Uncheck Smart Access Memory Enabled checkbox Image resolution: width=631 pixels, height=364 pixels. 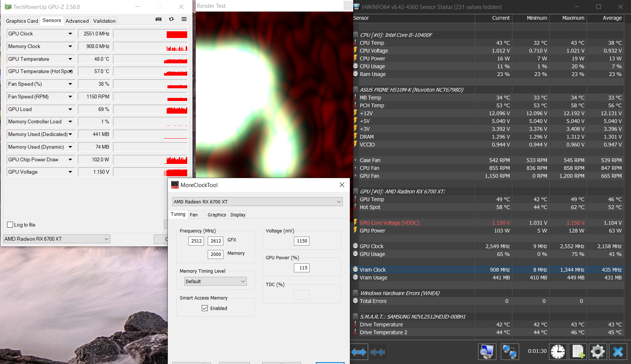[x=205, y=308]
